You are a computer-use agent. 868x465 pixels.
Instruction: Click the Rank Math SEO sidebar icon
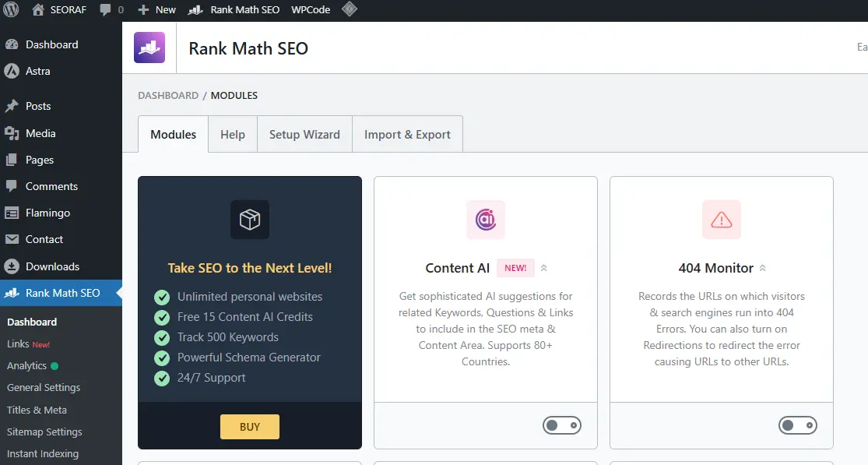[x=12, y=293]
